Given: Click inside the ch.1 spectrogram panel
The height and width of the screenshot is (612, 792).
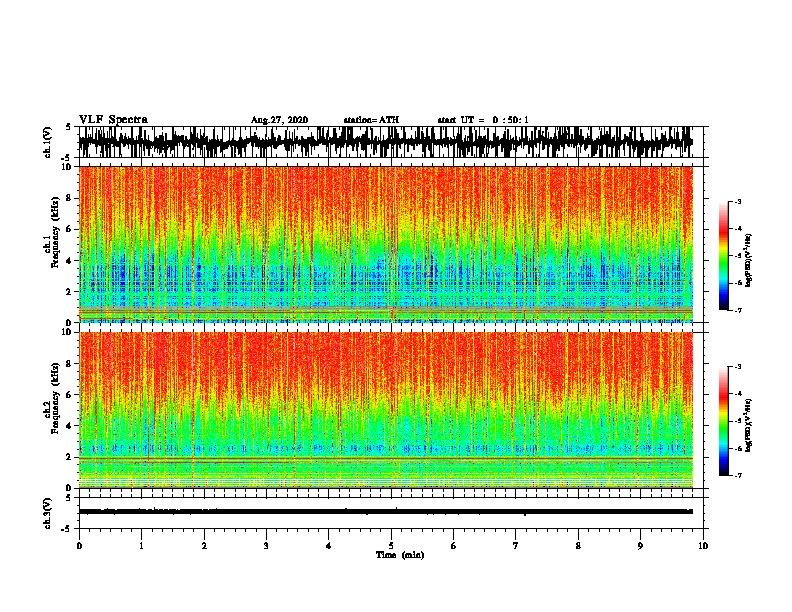Looking at the screenshot, I should pos(386,244).
